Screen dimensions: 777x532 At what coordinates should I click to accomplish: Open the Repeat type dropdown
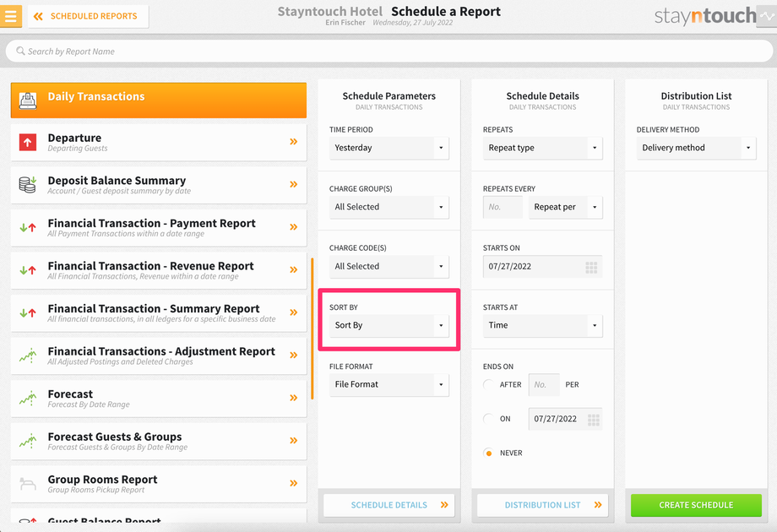[542, 148]
